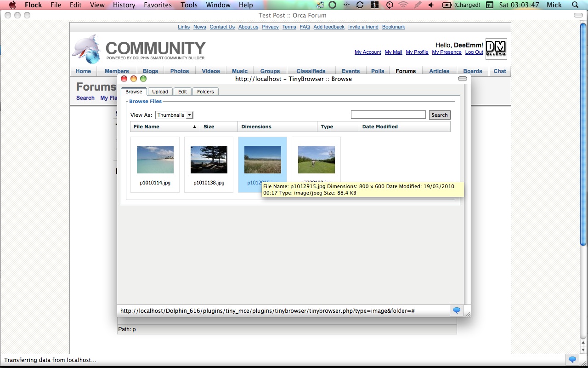Click the blue chat bubble in main status bar
The width and height of the screenshot is (588, 368).
pyautogui.click(x=572, y=360)
